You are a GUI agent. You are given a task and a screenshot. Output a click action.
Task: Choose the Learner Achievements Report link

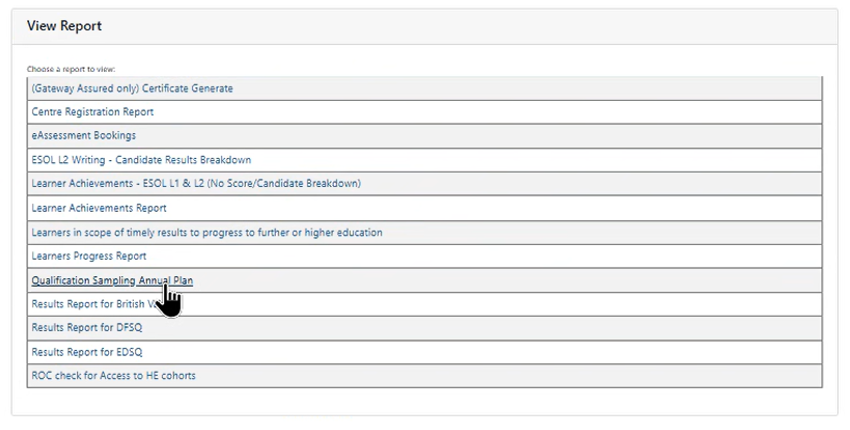[99, 208]
